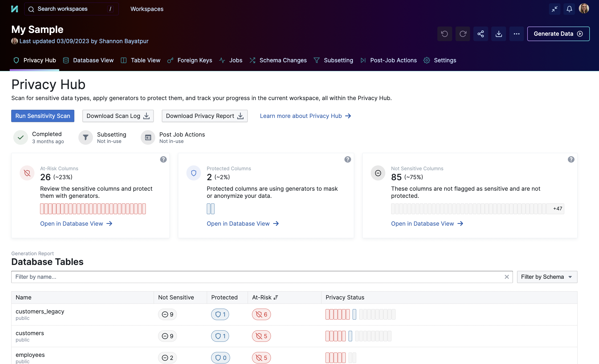Toggle the At-Risk column sort order
This screenshot has width=599, height=364.
[275, 297]
